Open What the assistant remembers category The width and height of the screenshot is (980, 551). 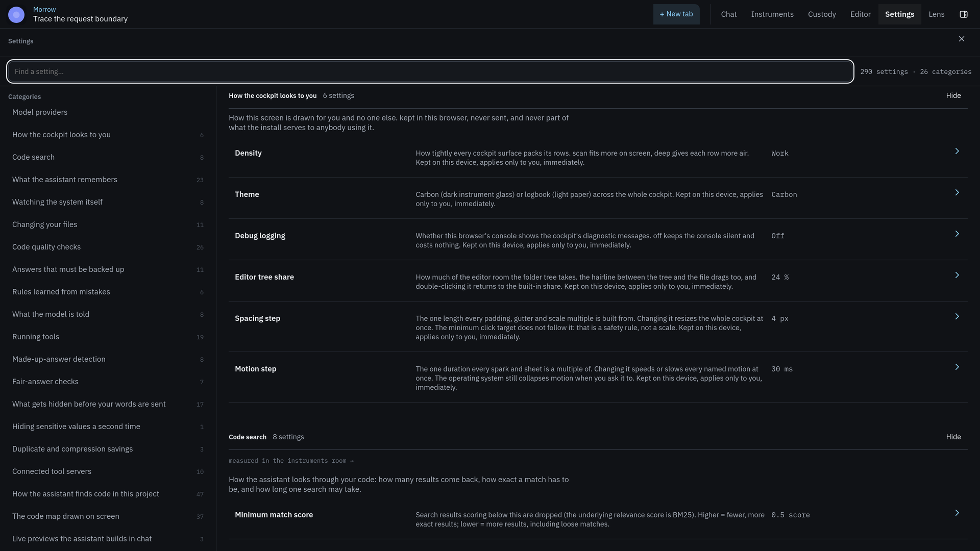[108, 180]
